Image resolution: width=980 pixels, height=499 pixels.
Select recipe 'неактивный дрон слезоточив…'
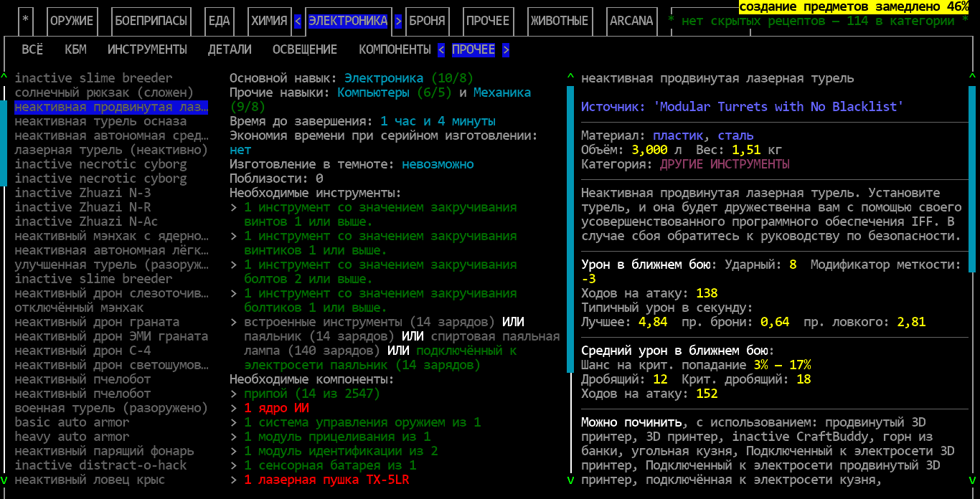(111, 293)
